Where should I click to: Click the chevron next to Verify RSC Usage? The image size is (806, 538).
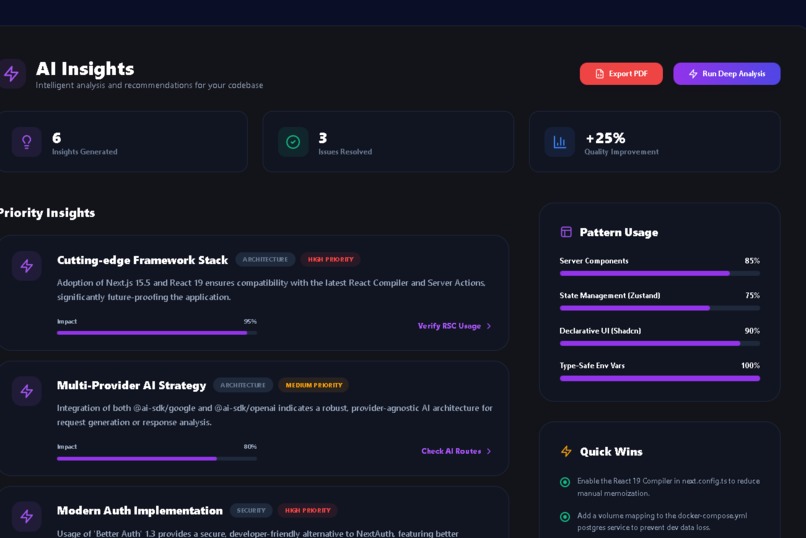click(x=489, y=326)
